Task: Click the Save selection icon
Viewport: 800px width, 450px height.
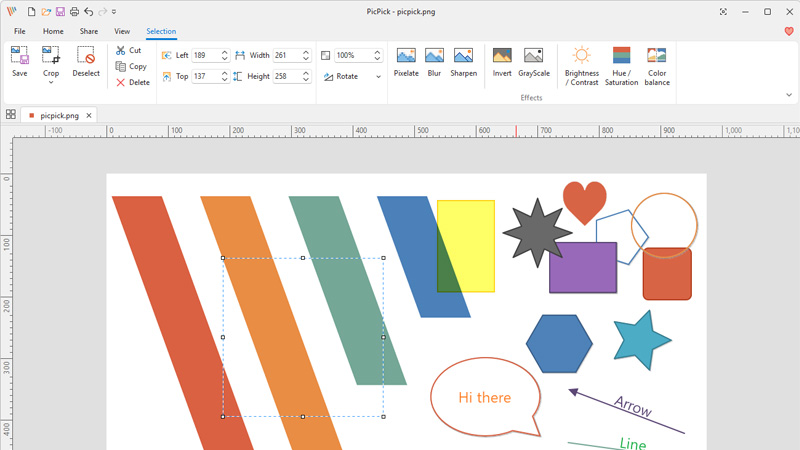Action: (x=19, y=55)
